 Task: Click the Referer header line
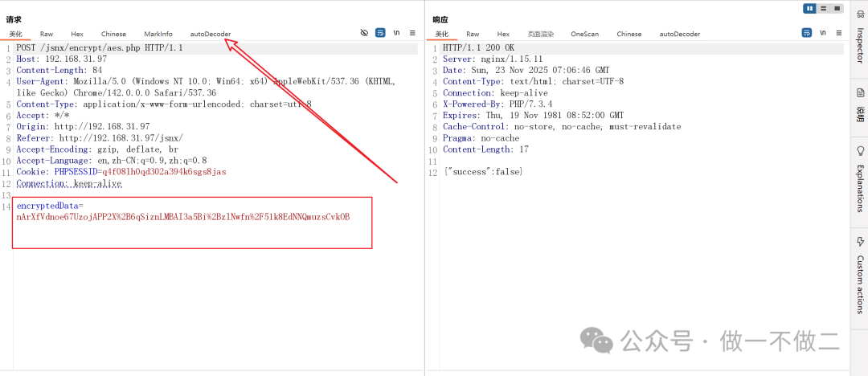click(x=100, y=138)
